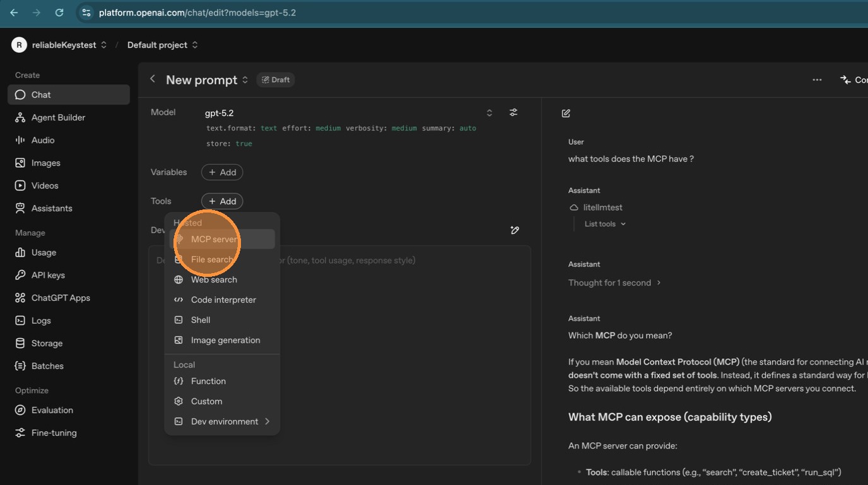The height and width of the screenshot is (485, 868).
Task: Click the 'store: true' parameter text
Action: [229, 144]
